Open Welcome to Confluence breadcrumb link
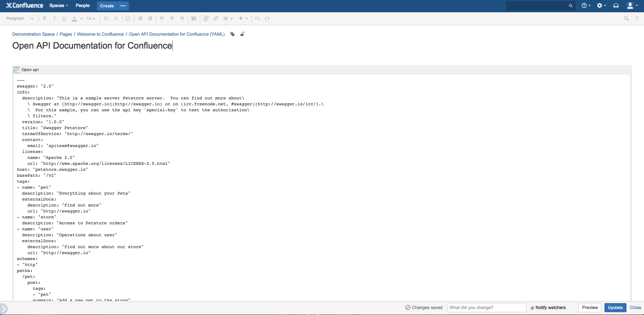 click(100, 34)
